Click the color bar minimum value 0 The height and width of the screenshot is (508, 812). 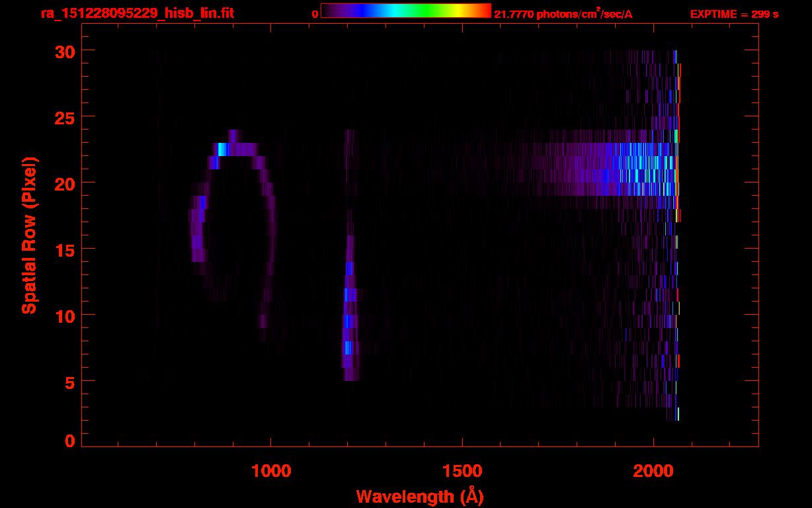pyautogui.click(x=315, y=15)
